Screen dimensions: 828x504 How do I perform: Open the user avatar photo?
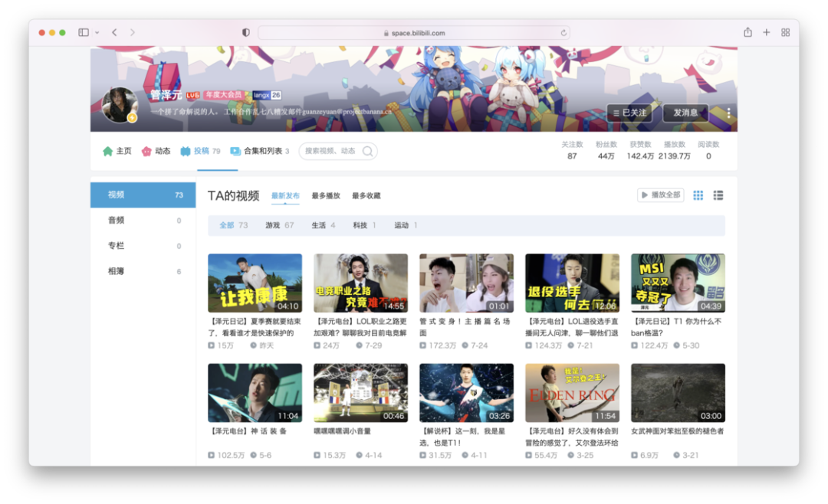120,104
